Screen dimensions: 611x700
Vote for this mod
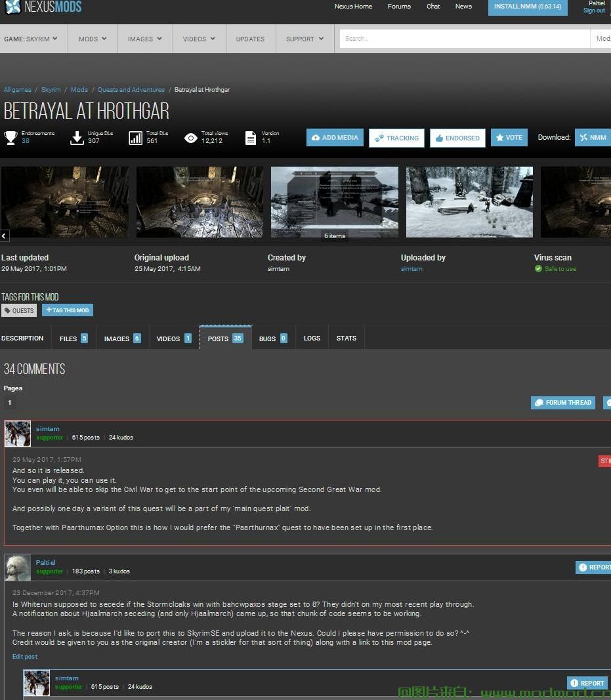click(509, 138)
